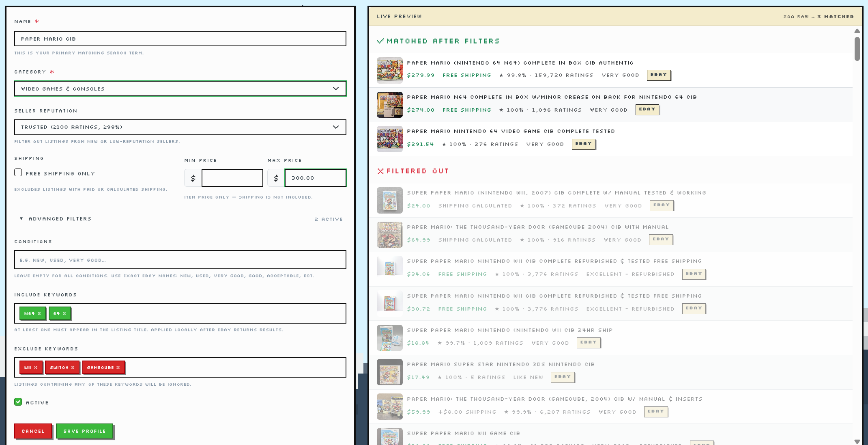The image size is (868, 445).
Task: Click title 'Paper Mario (Nintendo 64 N64) Complete in Box CIB Authentic'
Action: 520,63
